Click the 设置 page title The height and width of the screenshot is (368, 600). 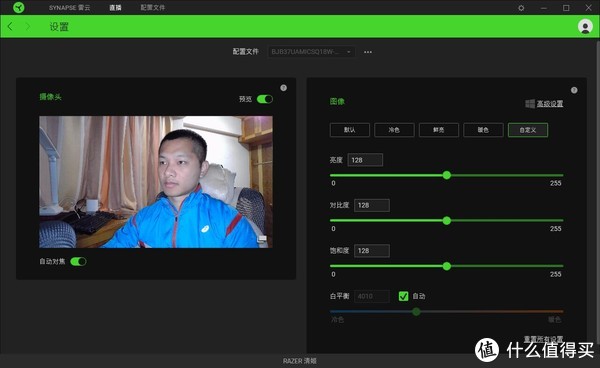tap(59, 26)
